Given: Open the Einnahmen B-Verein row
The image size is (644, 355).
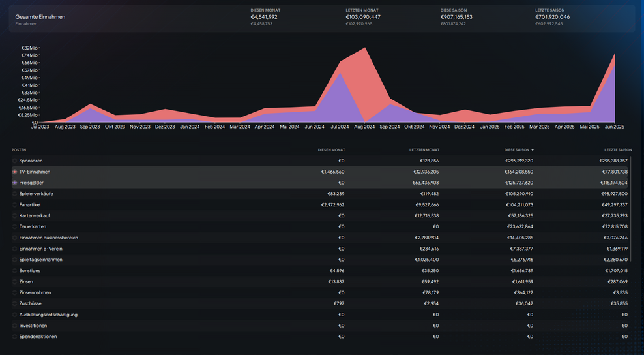Looking at the screenshot, I should [x=40, y=249].
